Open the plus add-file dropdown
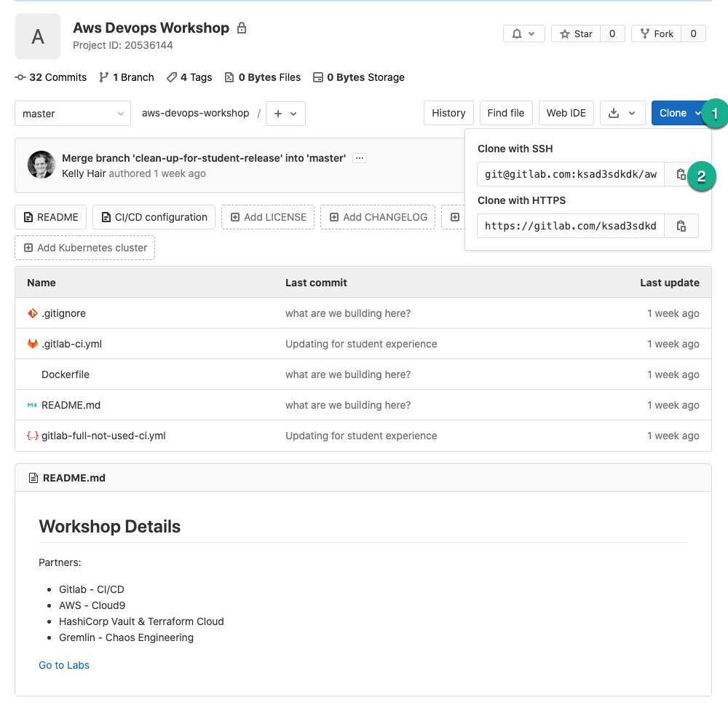The width and height of the screenshot is (728, 711). pyautogui.click(x=285, y=114)
